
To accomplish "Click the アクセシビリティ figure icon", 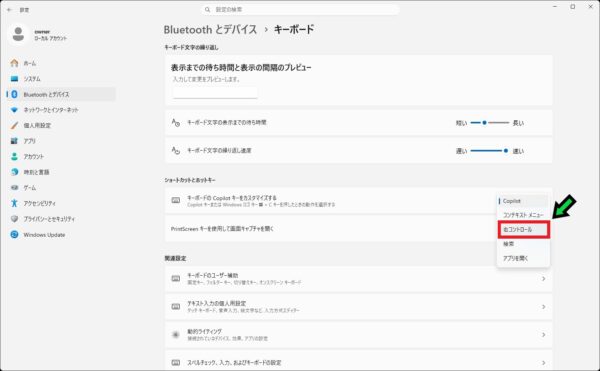I will coord(14,203).
